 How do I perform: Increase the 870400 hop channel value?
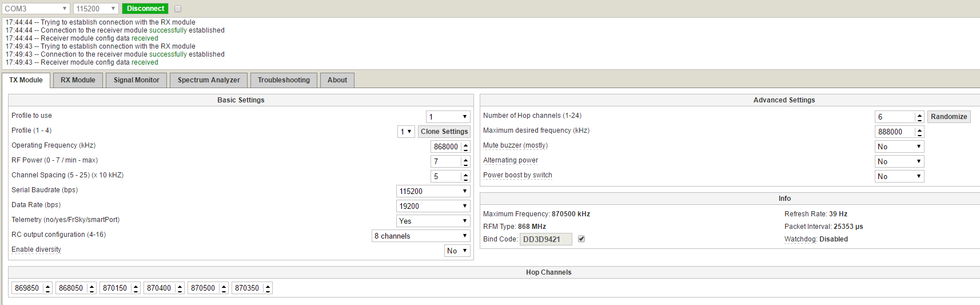[180, 286]
